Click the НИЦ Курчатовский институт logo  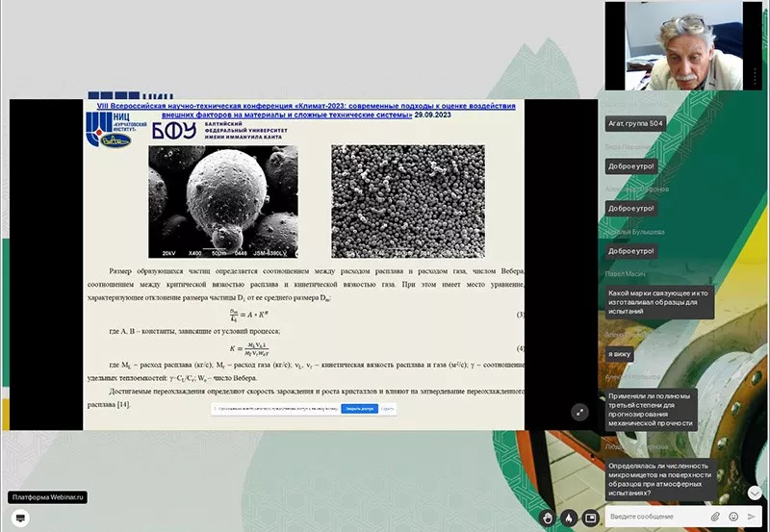click(x=115, y=129)
